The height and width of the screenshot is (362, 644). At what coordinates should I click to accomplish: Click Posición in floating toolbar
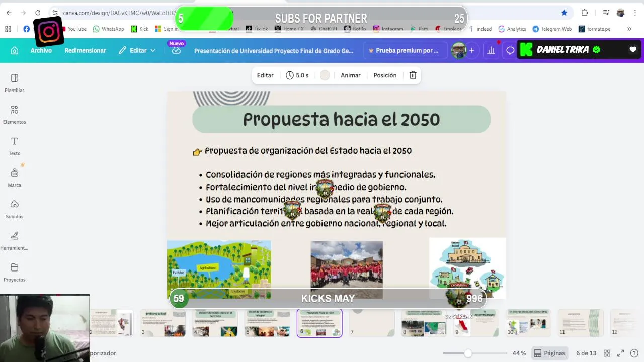pos(385,75)
